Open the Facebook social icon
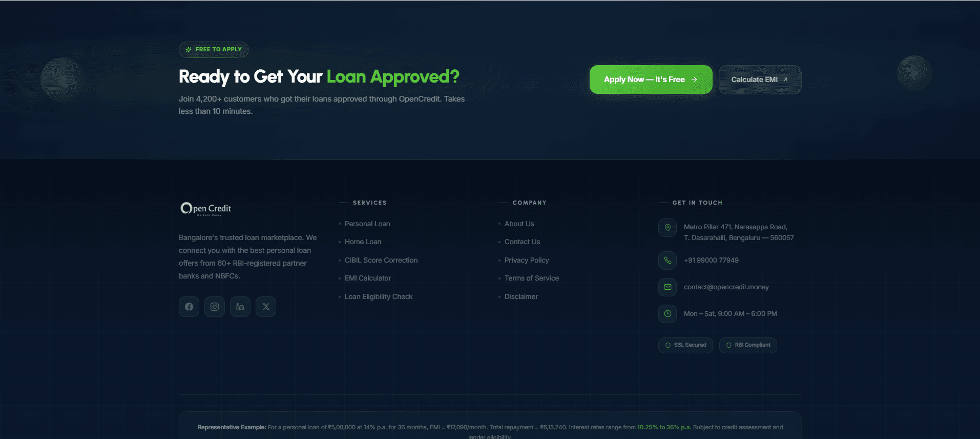 (x=189, y=307)
